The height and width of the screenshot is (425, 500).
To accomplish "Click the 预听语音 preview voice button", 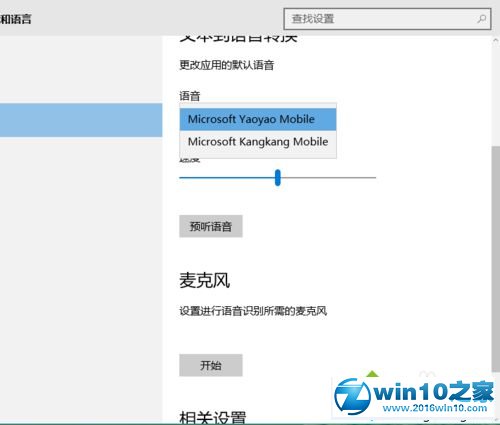I will pos(211,227).
